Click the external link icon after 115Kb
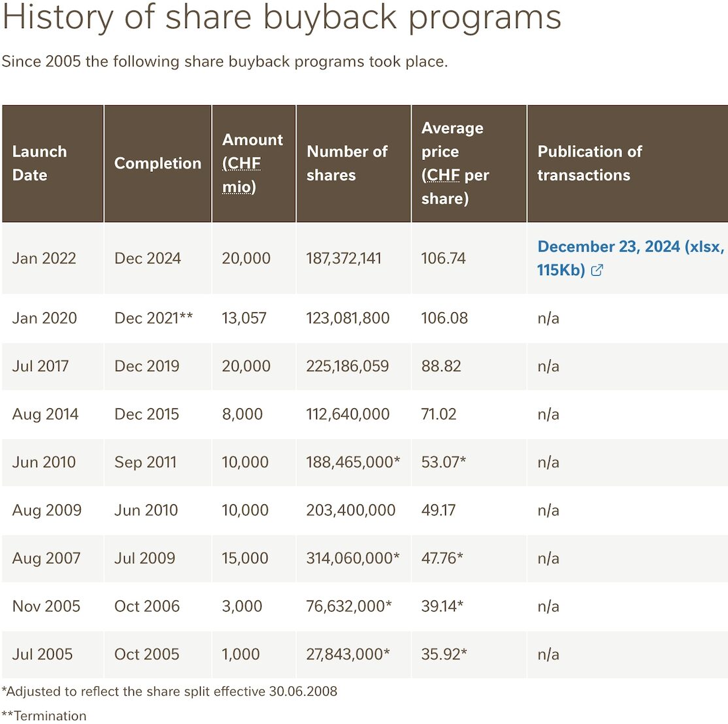The width and height of the screenshot is (728, 724). [x=597, y=271]
